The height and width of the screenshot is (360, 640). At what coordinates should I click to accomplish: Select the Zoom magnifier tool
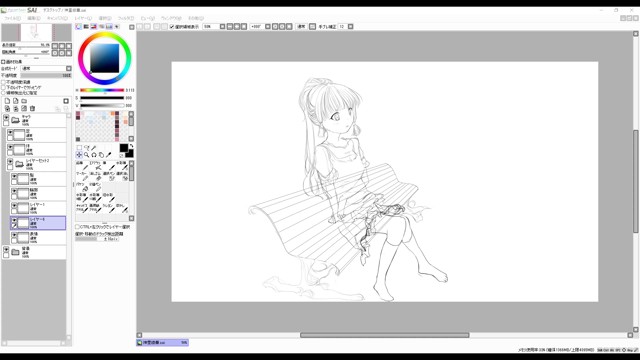click(x=87, y=155)
